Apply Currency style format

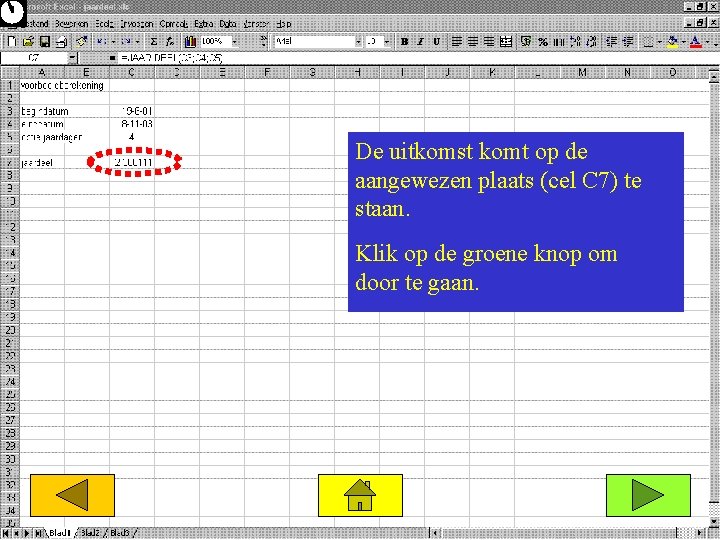point(526,42)
